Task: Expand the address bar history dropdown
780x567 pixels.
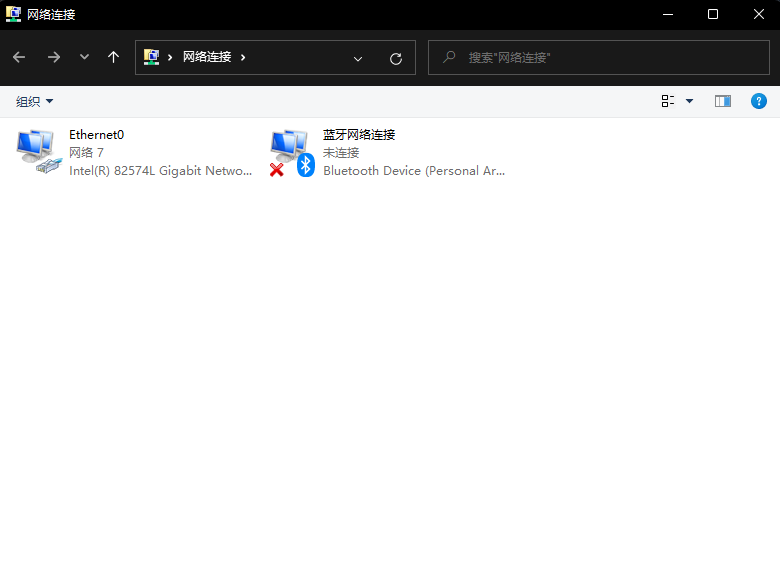Action: click(358, 58)
